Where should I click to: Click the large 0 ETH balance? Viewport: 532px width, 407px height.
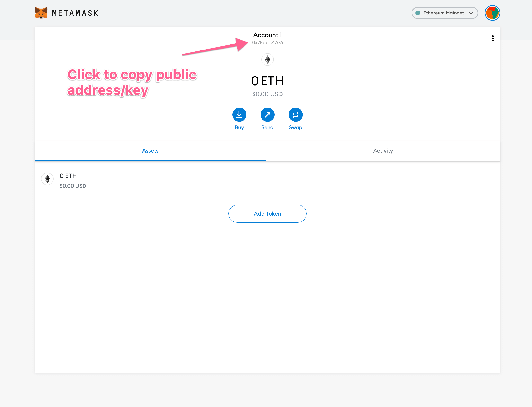click(267, 81)
